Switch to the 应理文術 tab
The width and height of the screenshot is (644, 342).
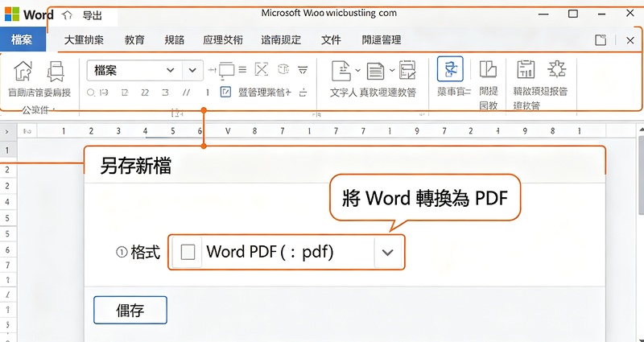click(x=223, y=39)
